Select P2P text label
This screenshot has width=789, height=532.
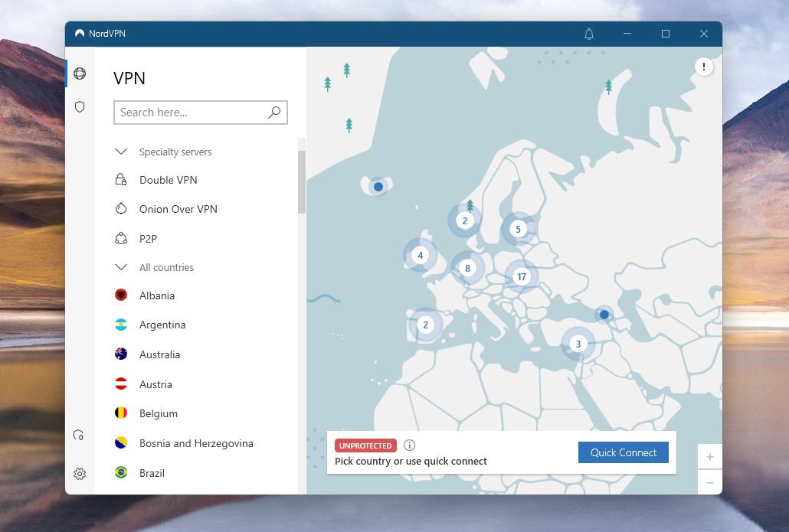148,239
